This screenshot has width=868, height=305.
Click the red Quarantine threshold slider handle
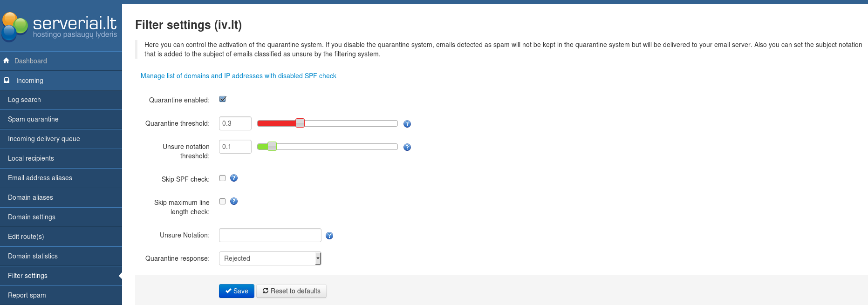[x=300, y=123]
